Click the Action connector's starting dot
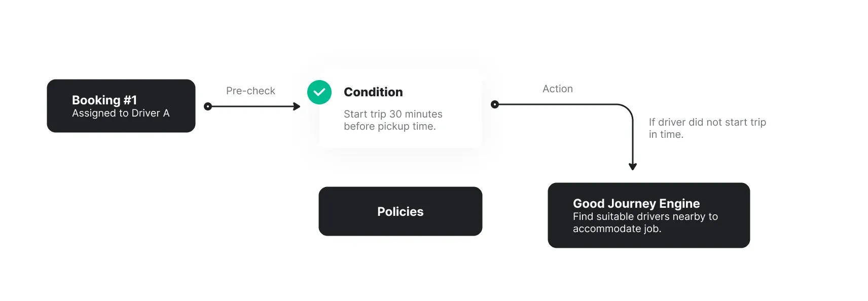This screenshot has width=868, height=301. [x=495, y=104]
